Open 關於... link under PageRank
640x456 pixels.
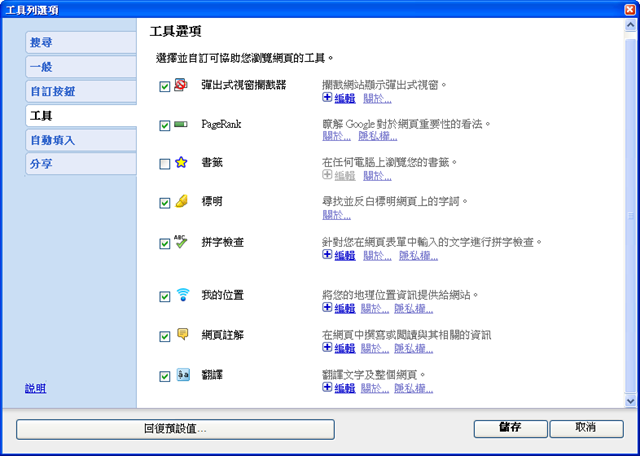(336, 137)
